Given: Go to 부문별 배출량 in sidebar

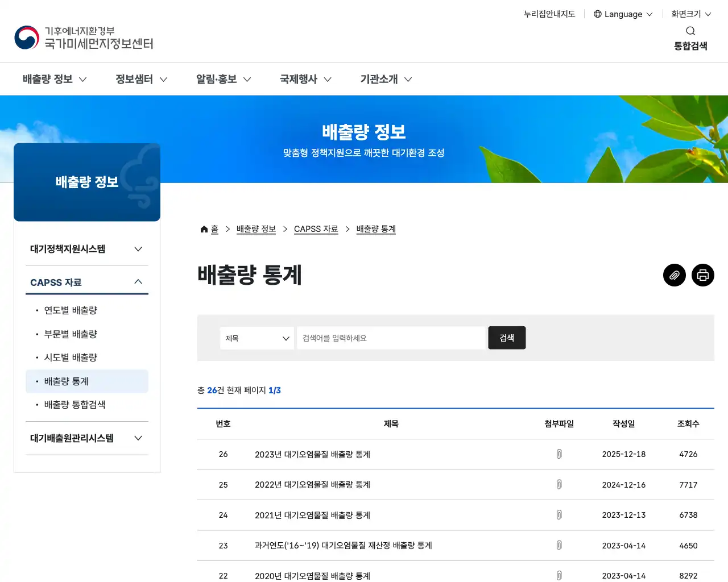Looking at the screenshot, I should [71, 334].
